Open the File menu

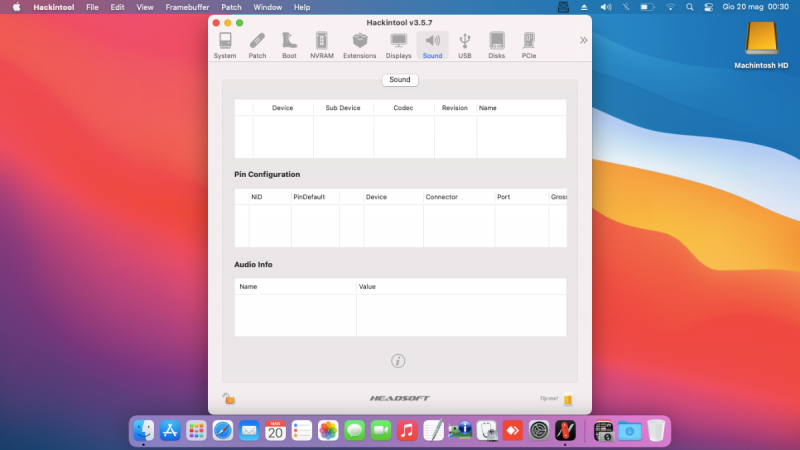pos(92,7)
